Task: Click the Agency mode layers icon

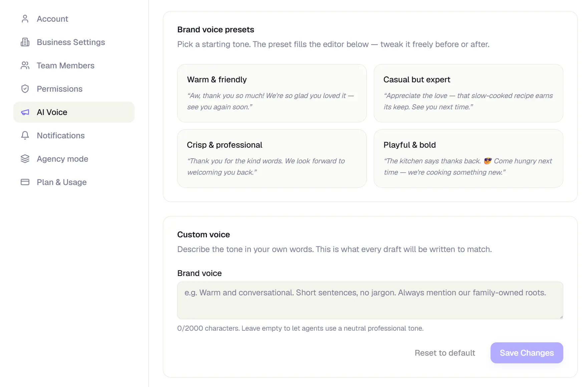Action: pos(25,159)
